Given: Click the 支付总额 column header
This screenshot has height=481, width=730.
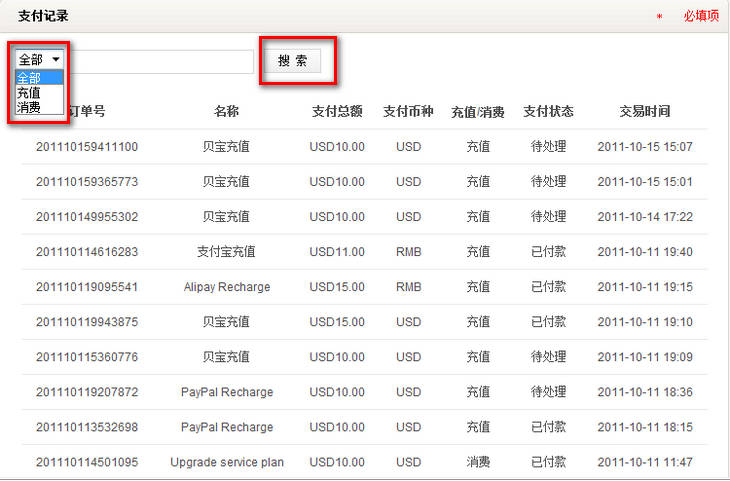Looking at the screenshot, I should (337, 111).
